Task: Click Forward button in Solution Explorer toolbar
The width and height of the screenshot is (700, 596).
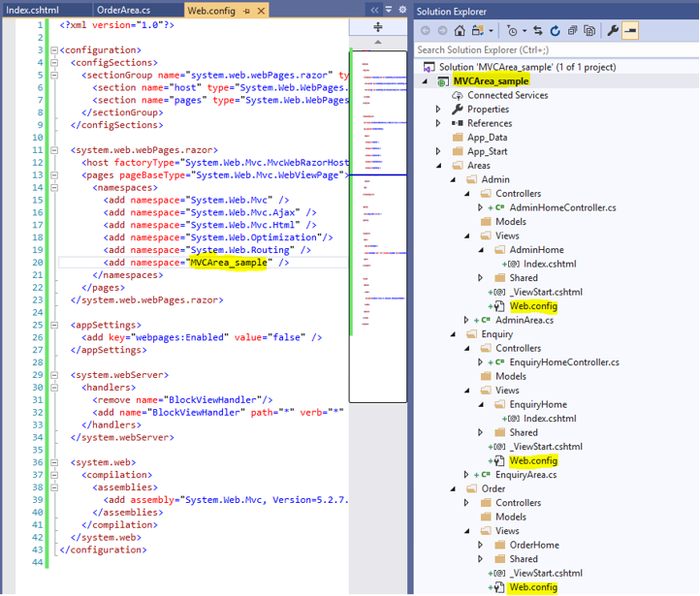Action: 442,30
